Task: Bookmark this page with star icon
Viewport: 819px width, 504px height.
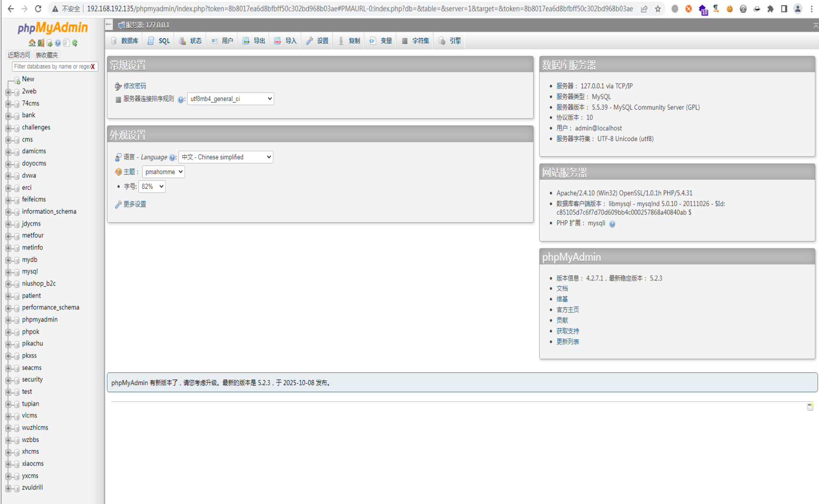Action: coord(658,9)
